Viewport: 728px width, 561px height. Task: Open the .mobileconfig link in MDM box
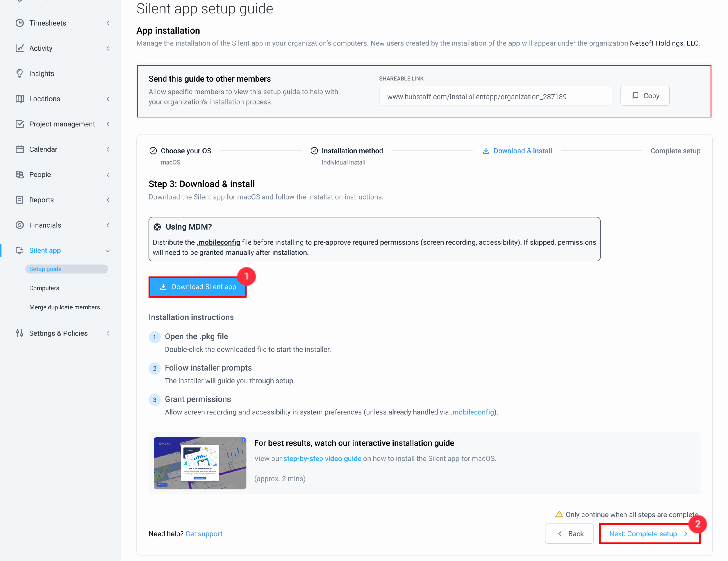(x=218, y=242)
